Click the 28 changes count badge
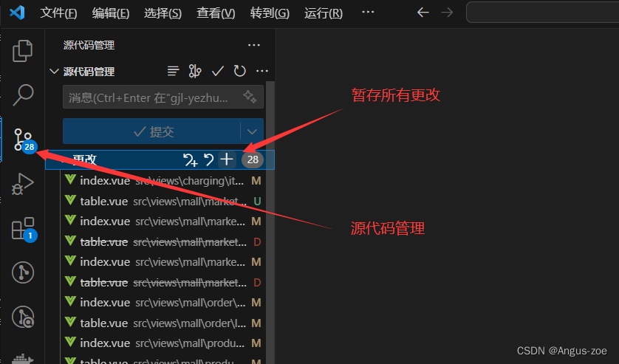 click(x=253, y=159)
